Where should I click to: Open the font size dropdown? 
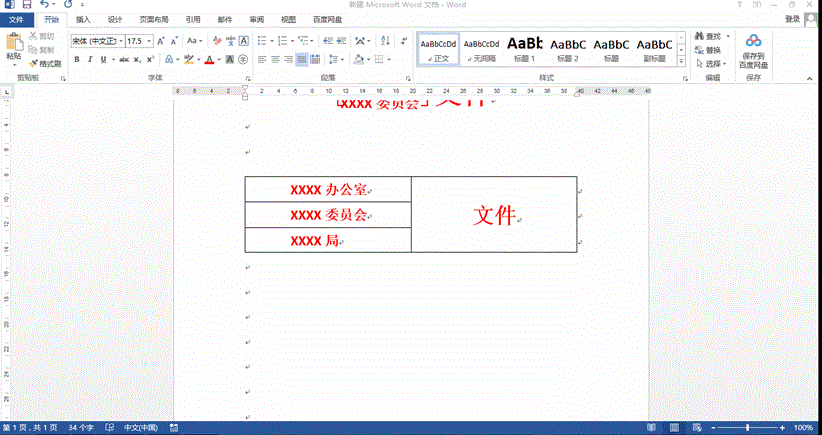[x=150, y=41]
